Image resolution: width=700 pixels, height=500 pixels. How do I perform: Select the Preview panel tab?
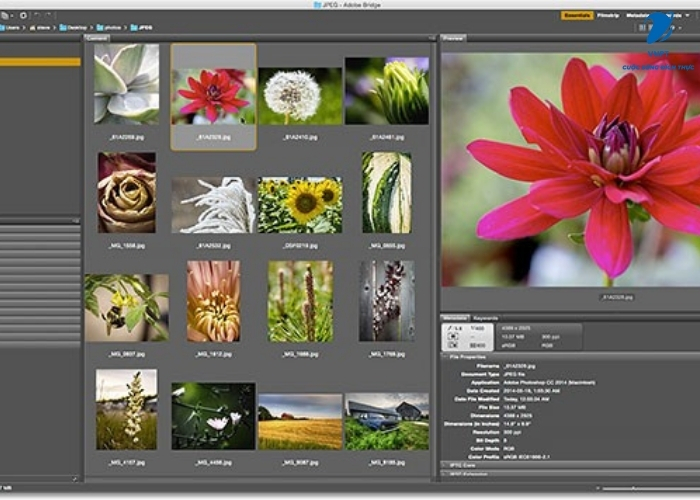coord(453,38)
